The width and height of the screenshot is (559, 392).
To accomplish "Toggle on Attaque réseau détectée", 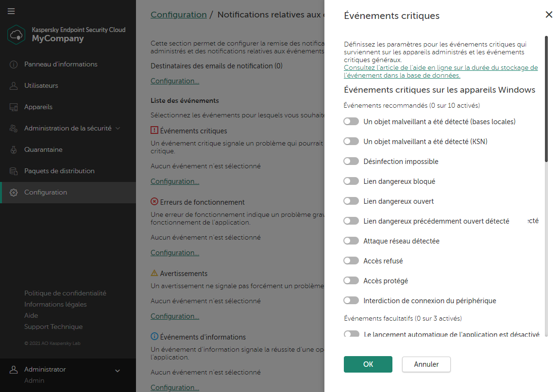I will (351, 241).
